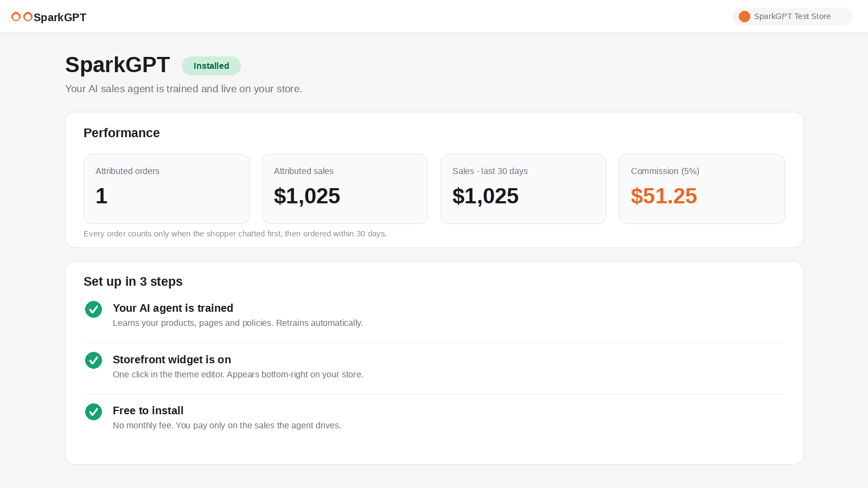Viewport: 868px width, 488px height.
Task: Click the SparkGPT page title
Action: click(x=118, y=65)
